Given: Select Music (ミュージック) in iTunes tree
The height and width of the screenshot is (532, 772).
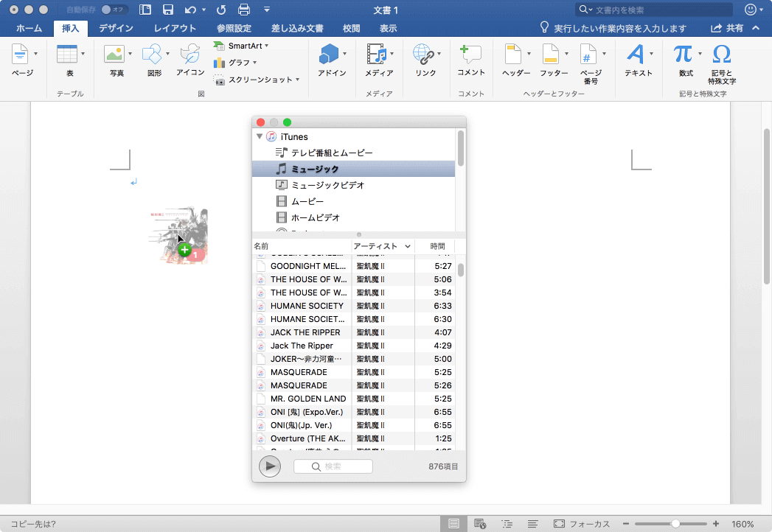Looking at the screenshot, I should [x=353, y=169].
